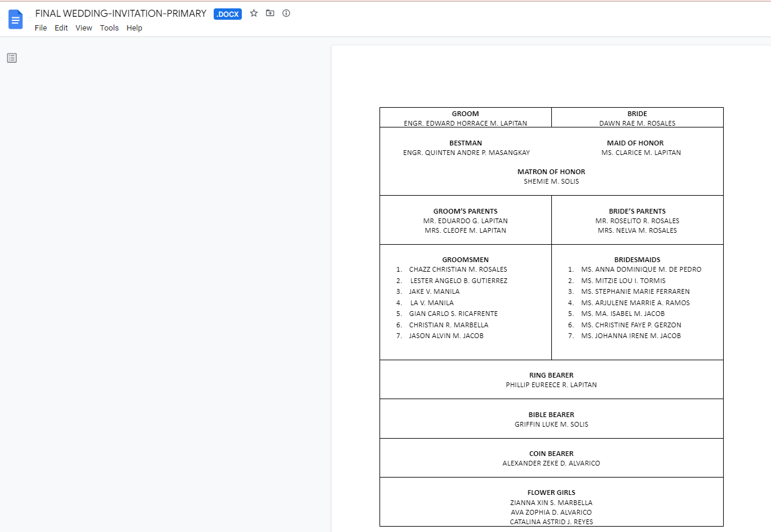Click the BRIDE'S PARENTS heading

pos(638,211)
